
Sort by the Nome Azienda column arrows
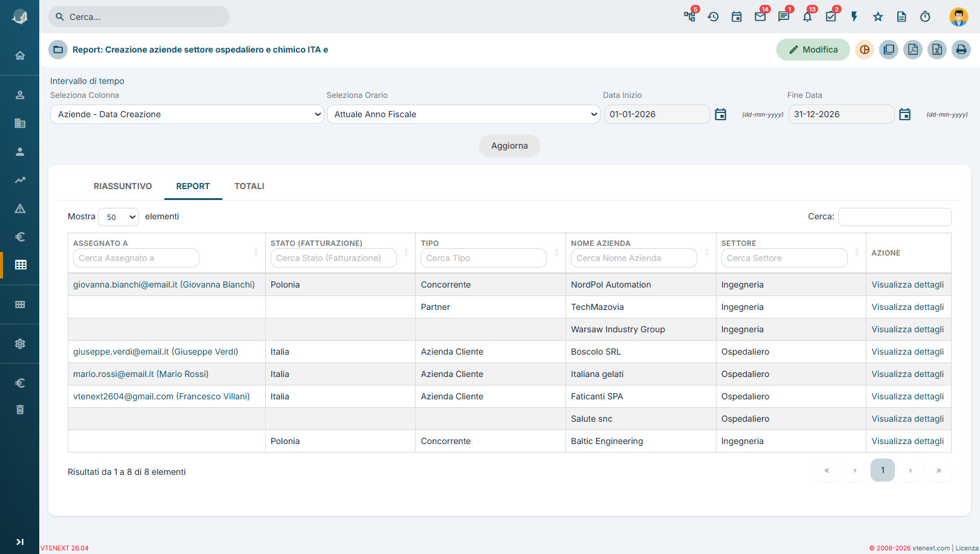(706, 253)
